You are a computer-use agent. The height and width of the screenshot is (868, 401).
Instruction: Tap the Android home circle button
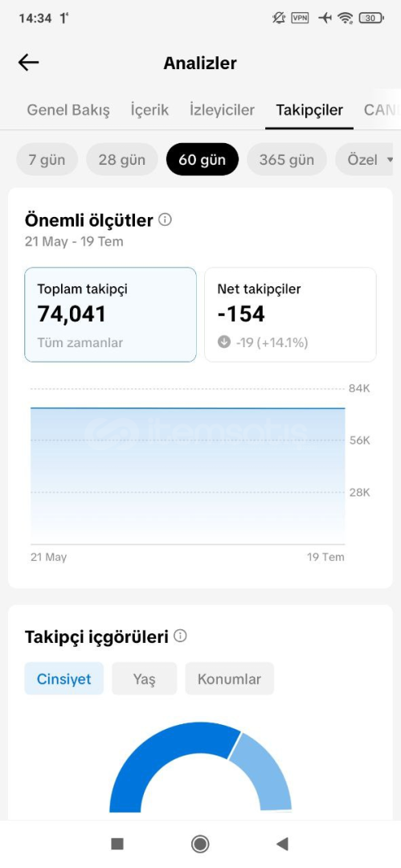tap(200, 844)
